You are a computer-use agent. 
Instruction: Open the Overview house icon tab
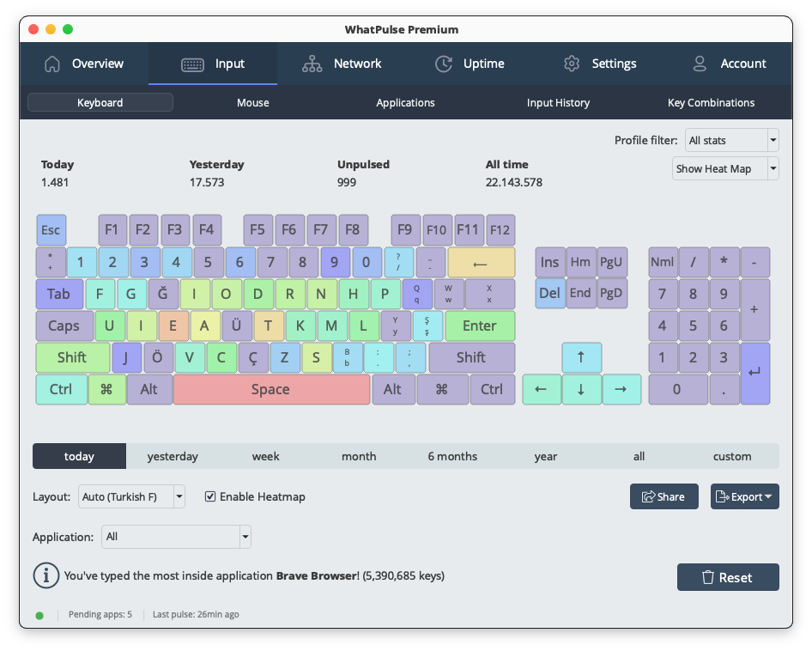(53, 64)
